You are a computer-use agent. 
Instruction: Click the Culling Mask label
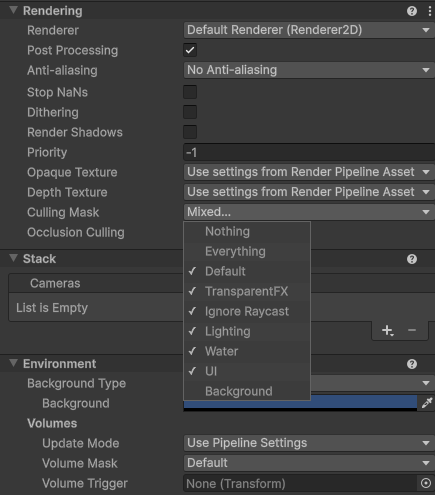(63, 212)
